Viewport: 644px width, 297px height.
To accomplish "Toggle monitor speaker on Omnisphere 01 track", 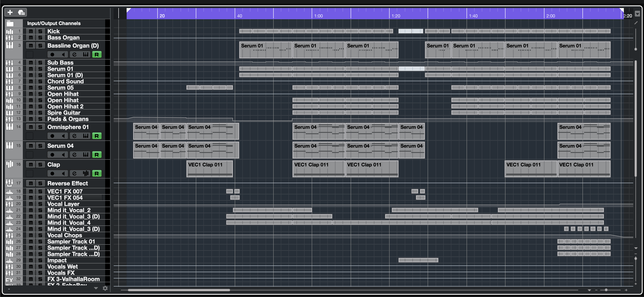I will click(64, 136).
